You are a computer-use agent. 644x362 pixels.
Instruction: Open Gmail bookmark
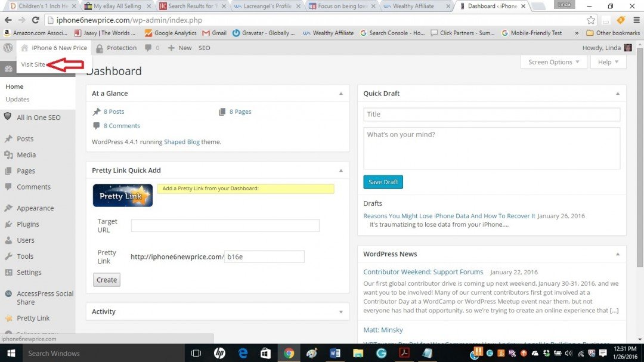(x=215, y=33)
